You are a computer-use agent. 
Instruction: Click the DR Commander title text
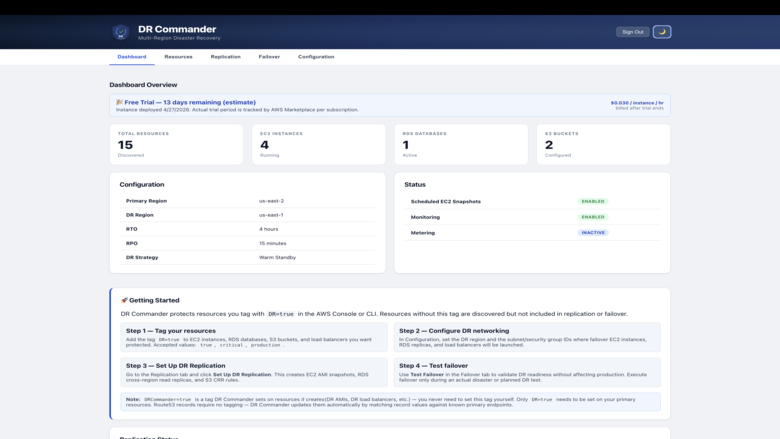coord(177,29)
